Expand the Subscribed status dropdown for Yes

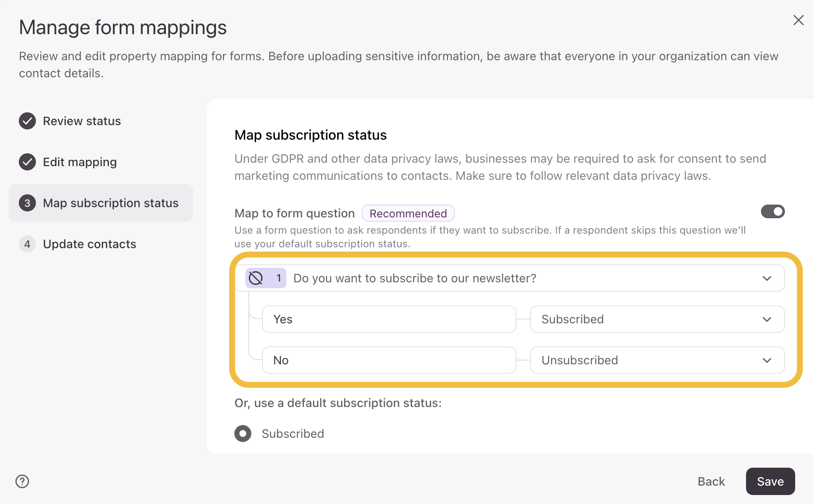657,319
